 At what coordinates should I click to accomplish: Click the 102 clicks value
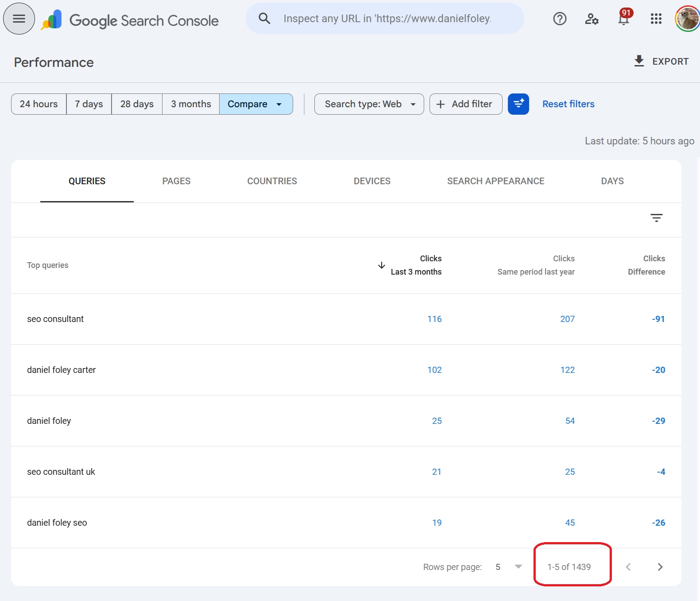434,370
